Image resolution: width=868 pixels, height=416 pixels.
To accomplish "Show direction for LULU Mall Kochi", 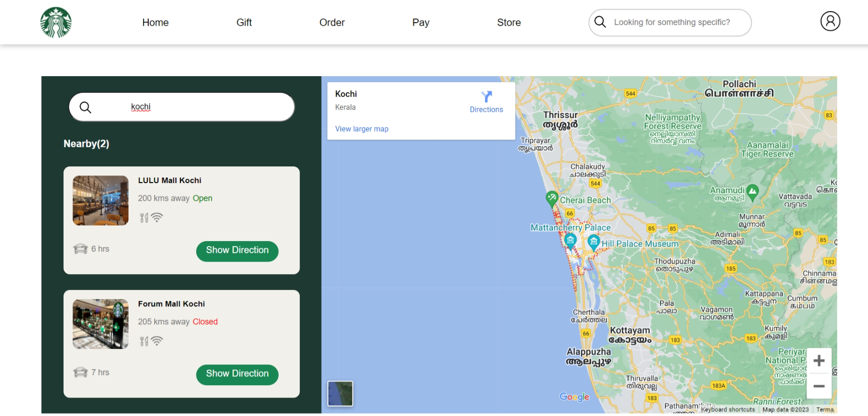I will 237,251.
